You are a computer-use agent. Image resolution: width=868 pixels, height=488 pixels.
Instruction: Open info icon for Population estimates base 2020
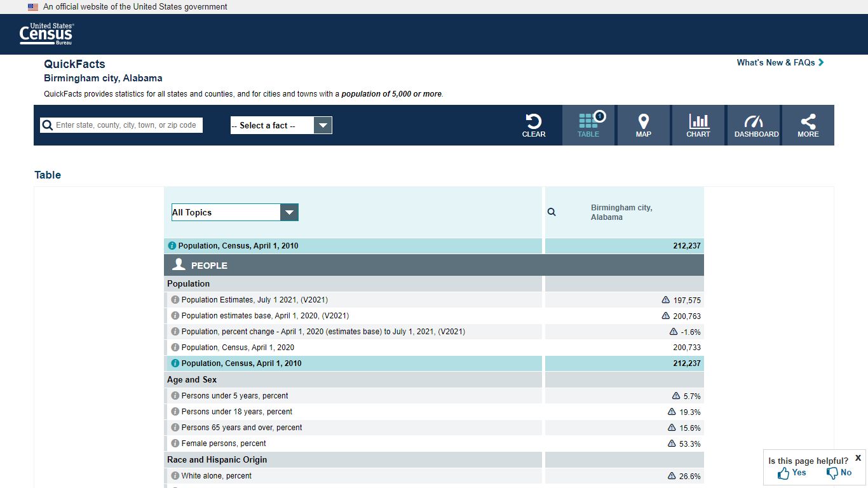coord(175,316)
